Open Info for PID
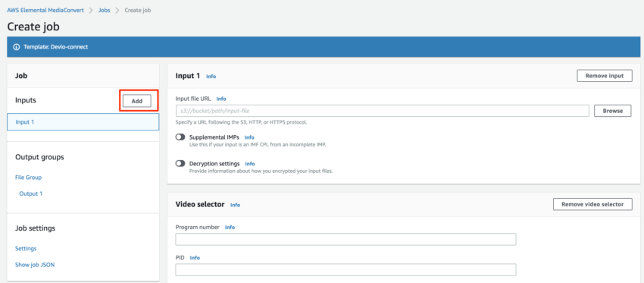Screen dimensions: 644x283 (195, 257)
